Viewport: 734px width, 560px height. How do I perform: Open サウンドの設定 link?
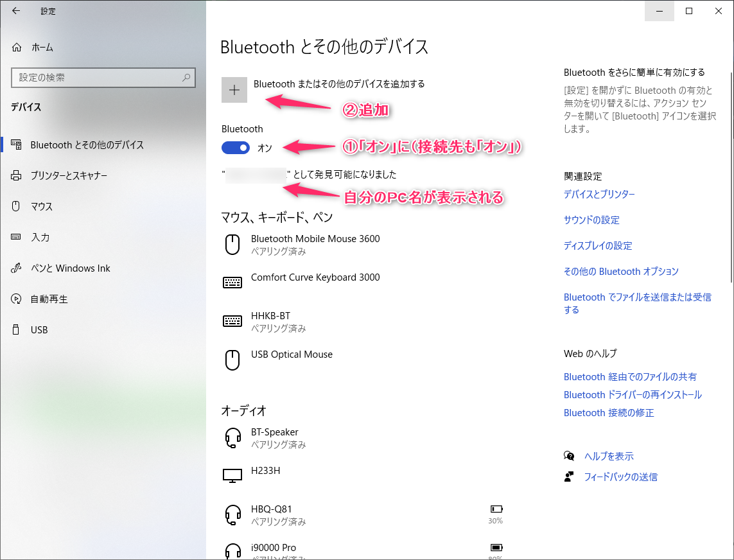point(591,220)
